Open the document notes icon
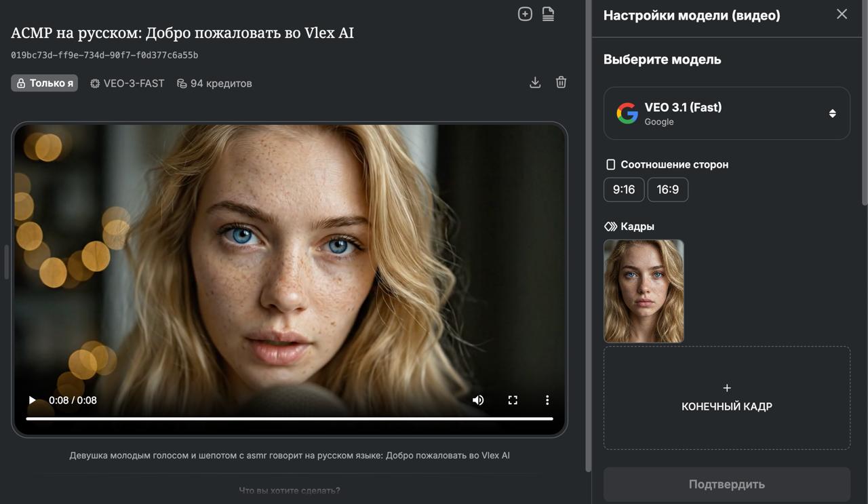 (548, 14)
